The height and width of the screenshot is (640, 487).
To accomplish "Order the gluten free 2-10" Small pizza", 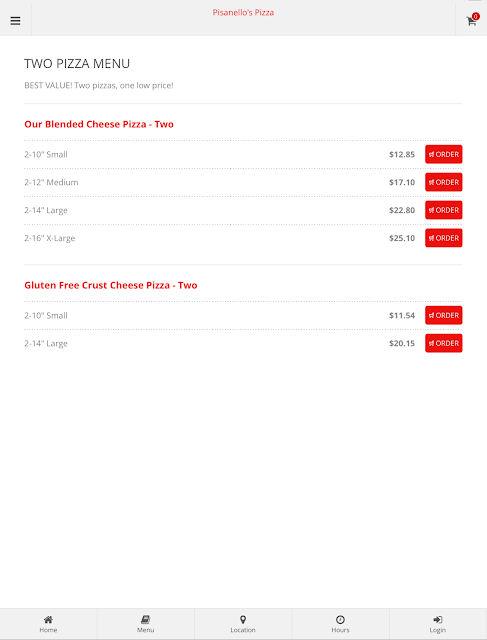I will click(x=443, y=315).
